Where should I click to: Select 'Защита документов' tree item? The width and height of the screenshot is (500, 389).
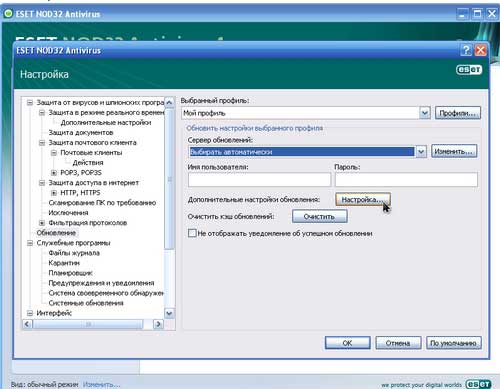point(81,133)
